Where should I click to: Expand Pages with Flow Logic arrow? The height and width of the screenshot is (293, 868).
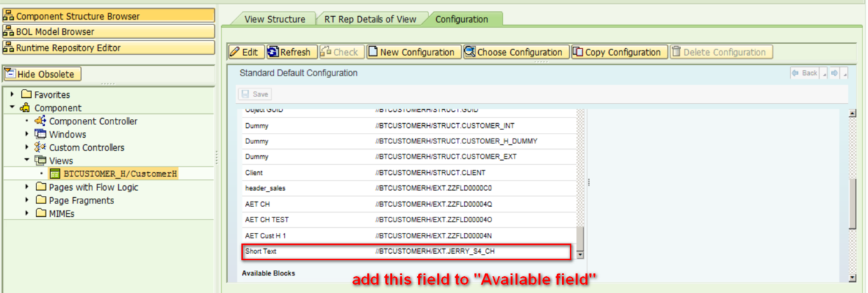tap(27, 187)
